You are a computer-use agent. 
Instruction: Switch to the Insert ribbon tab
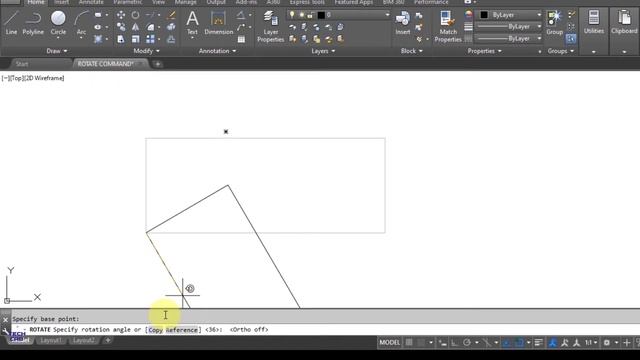[x=62, y=2]
